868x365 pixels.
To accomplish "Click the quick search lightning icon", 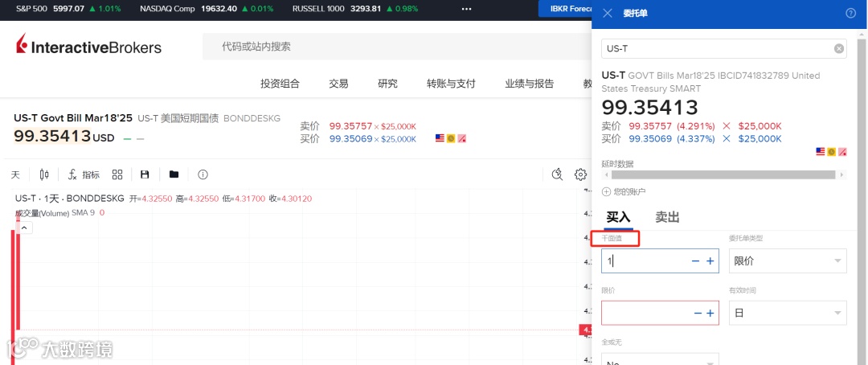I will tap(558, 175).
